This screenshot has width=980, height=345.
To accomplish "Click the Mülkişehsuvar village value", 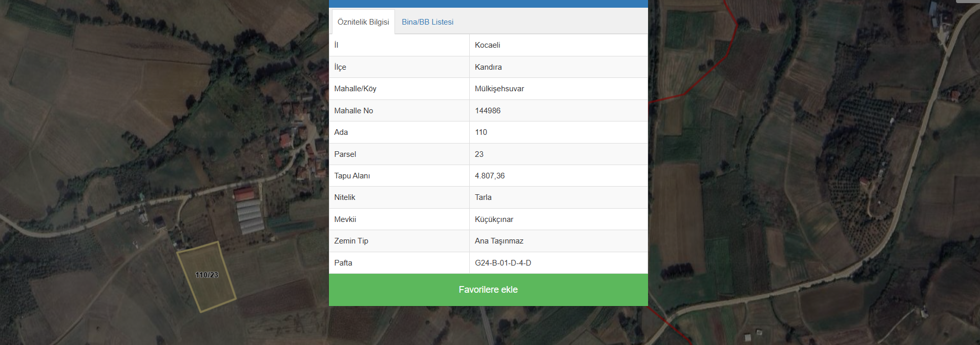I will pos(499,89).
